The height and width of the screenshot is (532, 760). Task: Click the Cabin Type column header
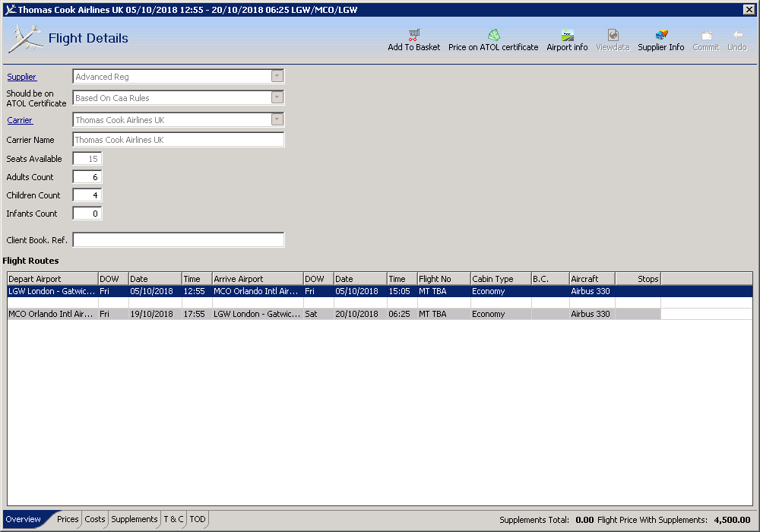coord(501,279)
